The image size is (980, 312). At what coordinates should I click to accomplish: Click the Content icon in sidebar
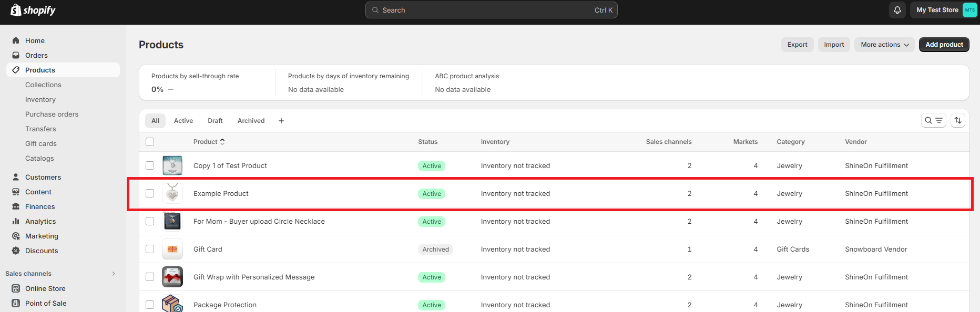(x=16, y=192)
